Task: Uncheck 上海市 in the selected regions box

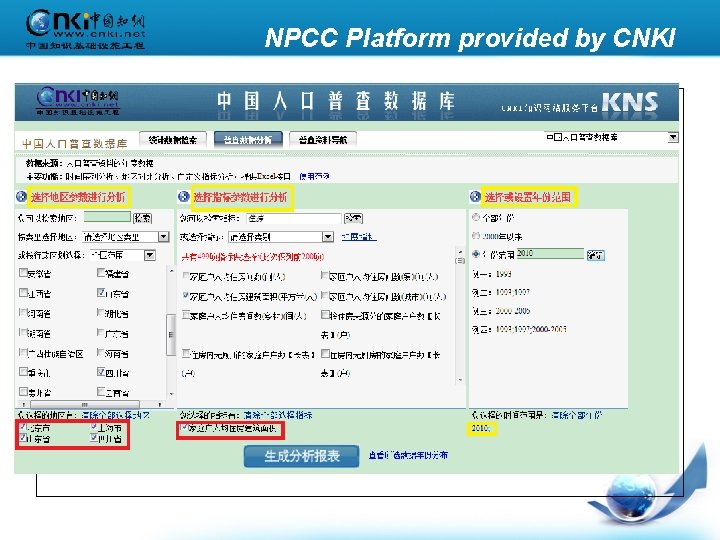Action: [94, 427]
